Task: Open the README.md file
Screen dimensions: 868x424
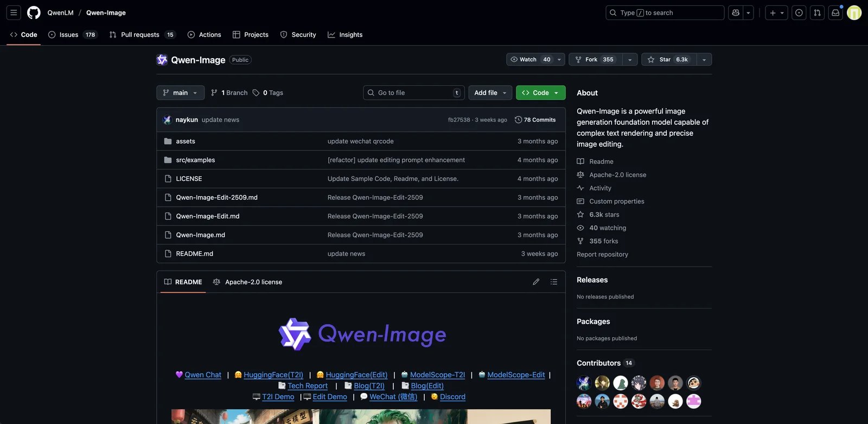Action: (x=194, y=254)
